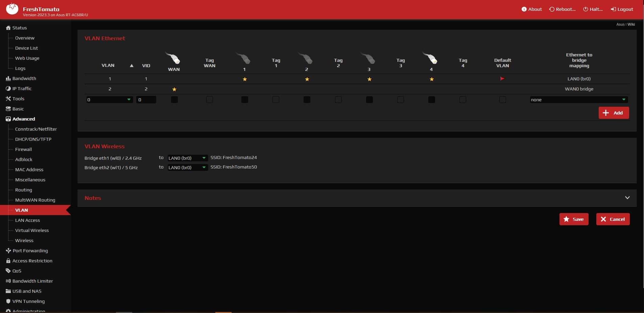Open the Wiki link

pyautogui.click(x=631, y=24)
